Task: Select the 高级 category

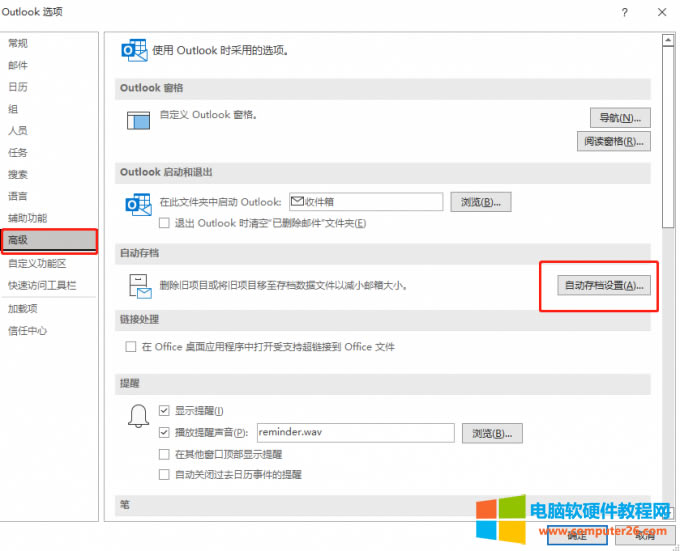Action: (49, 240)
